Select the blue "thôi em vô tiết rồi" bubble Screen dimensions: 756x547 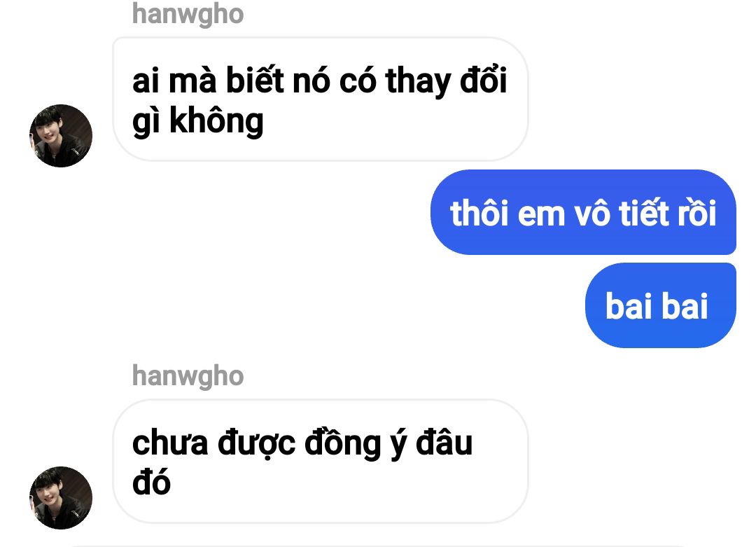[583, 212]
